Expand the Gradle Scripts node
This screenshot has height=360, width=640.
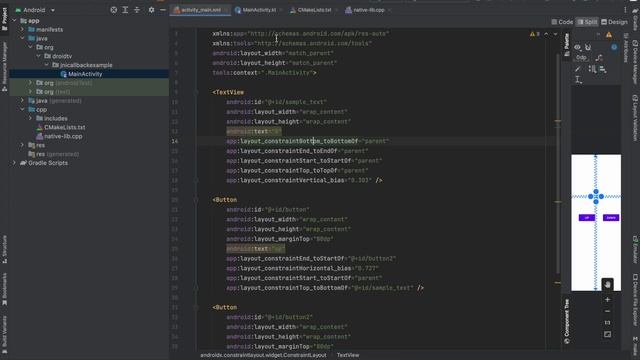[14, 163]
